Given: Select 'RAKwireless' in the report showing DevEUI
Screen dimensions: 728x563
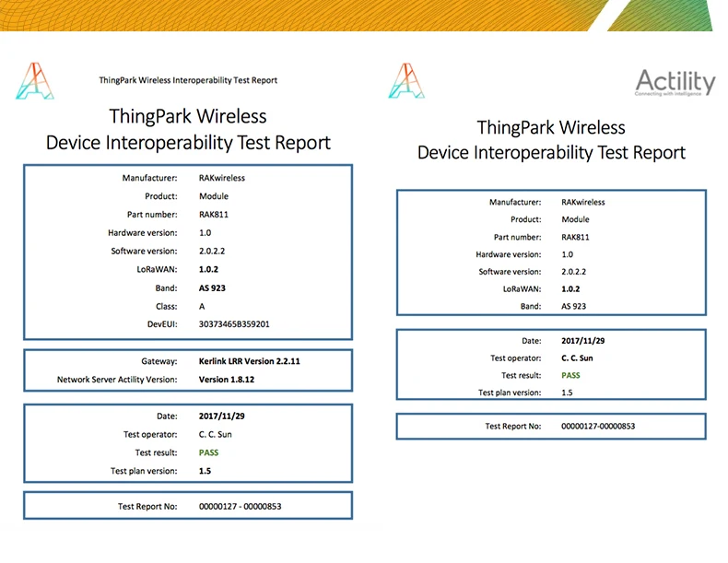Looking at the screenshot, I should click(x=222, y=178).
